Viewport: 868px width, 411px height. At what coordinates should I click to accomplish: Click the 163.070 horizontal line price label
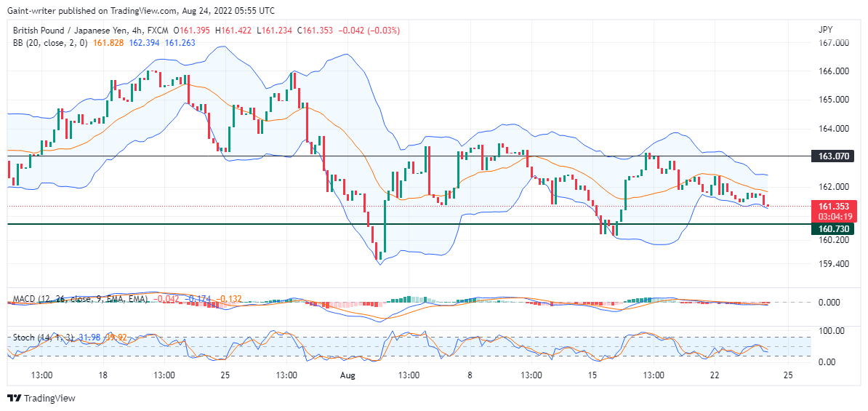833,156
